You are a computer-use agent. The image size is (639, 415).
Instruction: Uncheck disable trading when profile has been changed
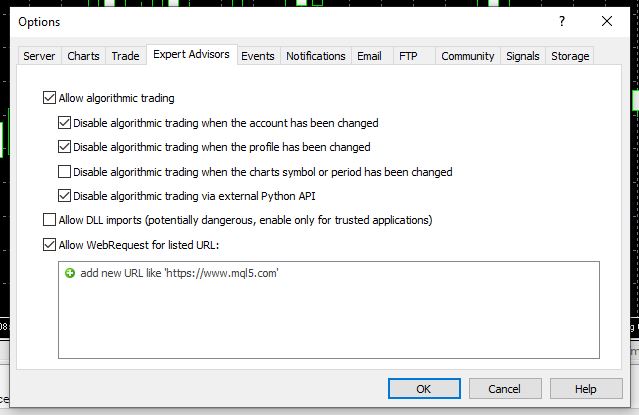[x=64, y=147]
